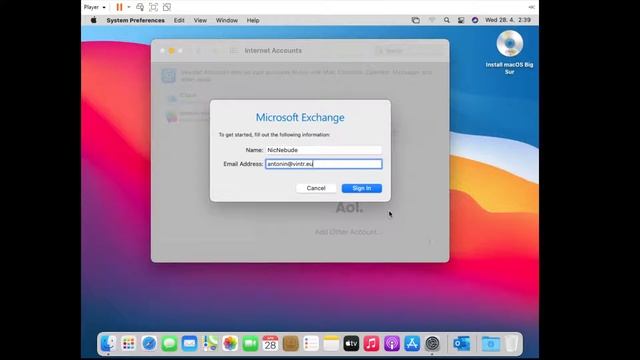Open the Trash in dock

(511, 344)
